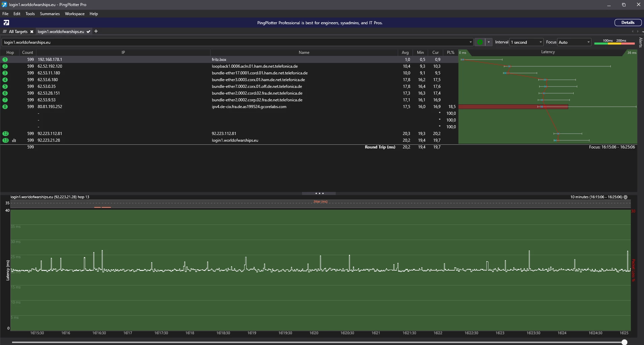Click the PingPlotter logo icon in banner
The height and width of the screenshot is (345, 644).
6,23
